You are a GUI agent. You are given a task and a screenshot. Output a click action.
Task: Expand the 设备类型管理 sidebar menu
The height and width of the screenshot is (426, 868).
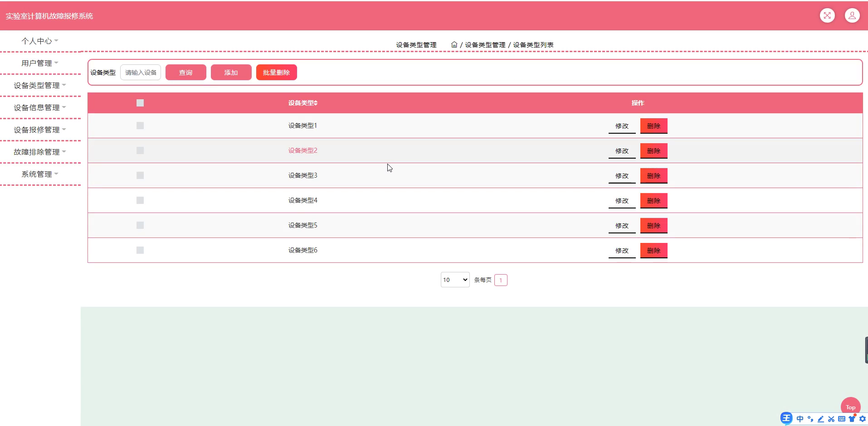tap(40, 85)
